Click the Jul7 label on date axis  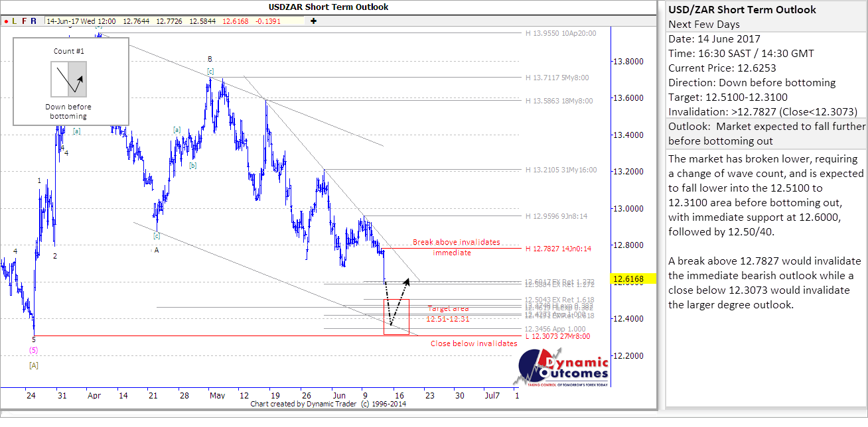(x=492, y=395)
